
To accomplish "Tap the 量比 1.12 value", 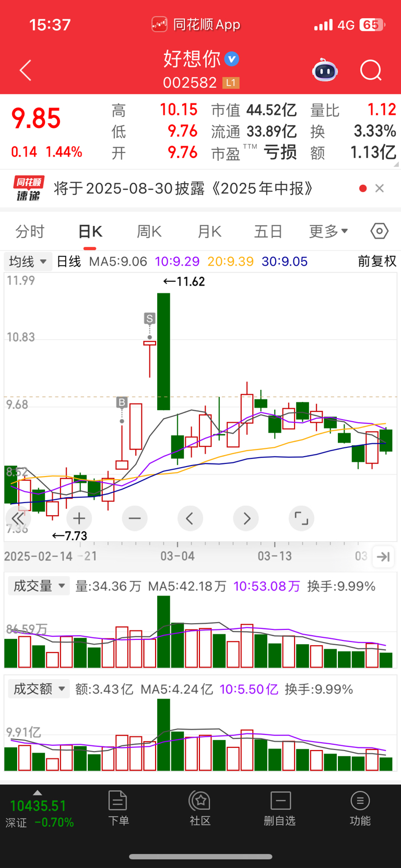I will click(x=382, y=110).
